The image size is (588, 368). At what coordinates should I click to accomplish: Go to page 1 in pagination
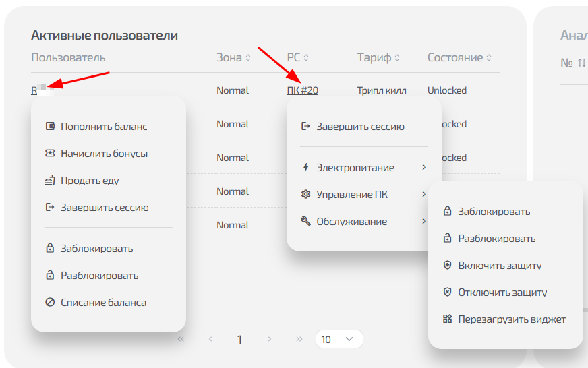tap(239, 339)
